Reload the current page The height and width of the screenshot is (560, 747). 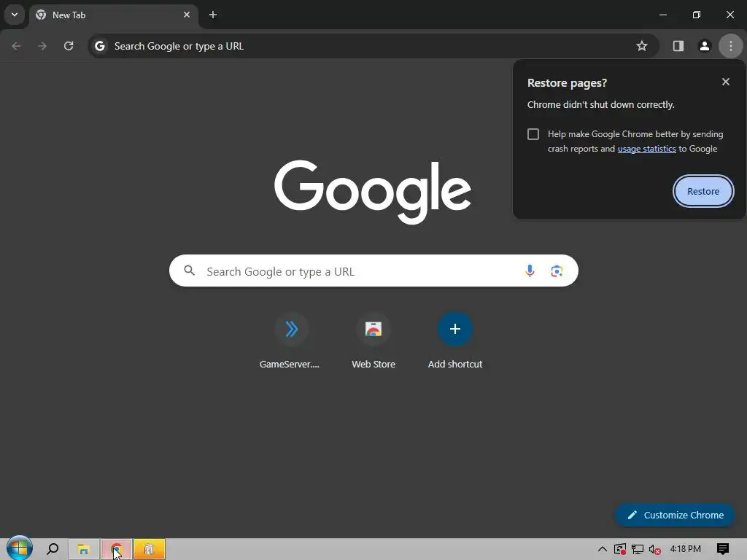pyautogui.click(x=69, y=46)
